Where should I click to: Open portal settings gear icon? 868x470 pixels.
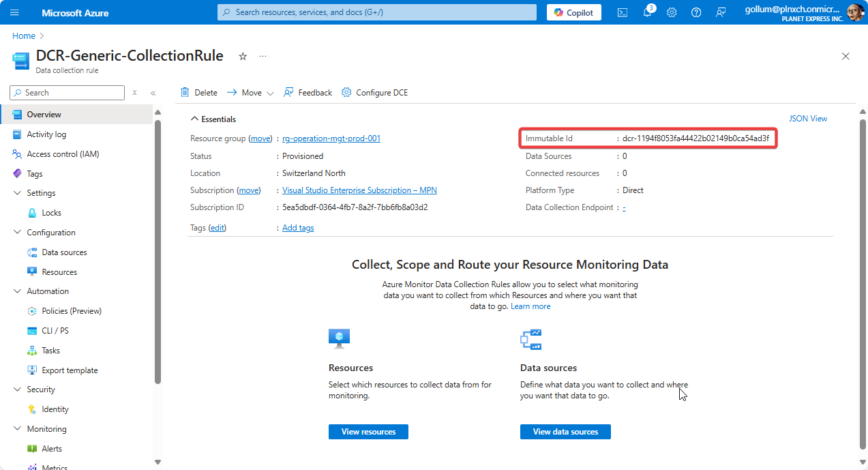[672, 12]
